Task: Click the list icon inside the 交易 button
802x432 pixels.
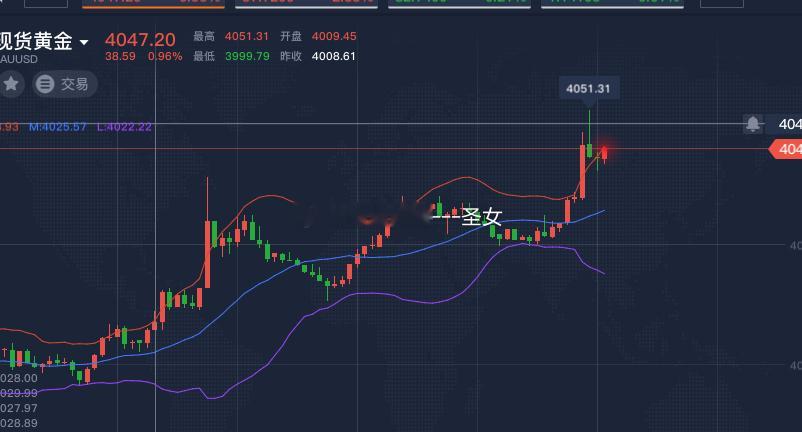Action: [45, 84]
